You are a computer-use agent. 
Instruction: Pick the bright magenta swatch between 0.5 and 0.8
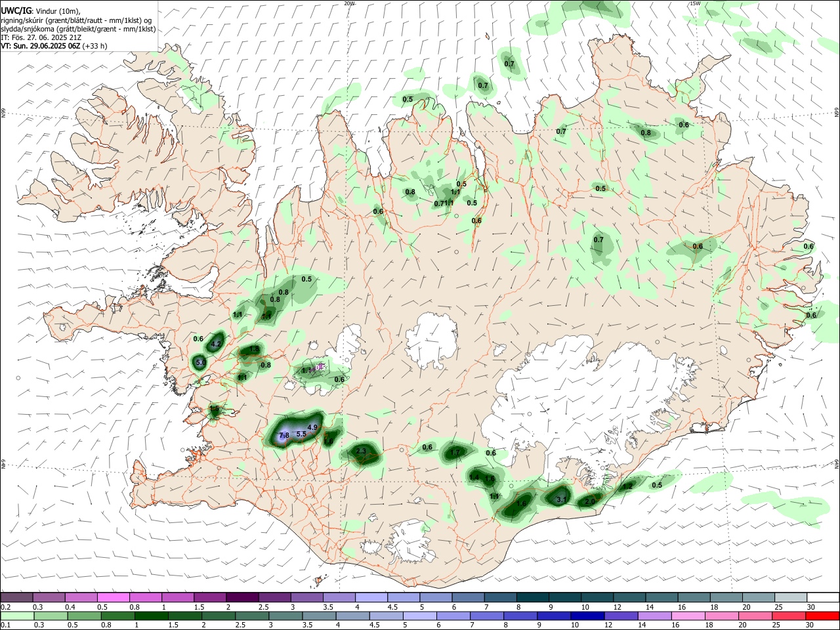point(113,598)
